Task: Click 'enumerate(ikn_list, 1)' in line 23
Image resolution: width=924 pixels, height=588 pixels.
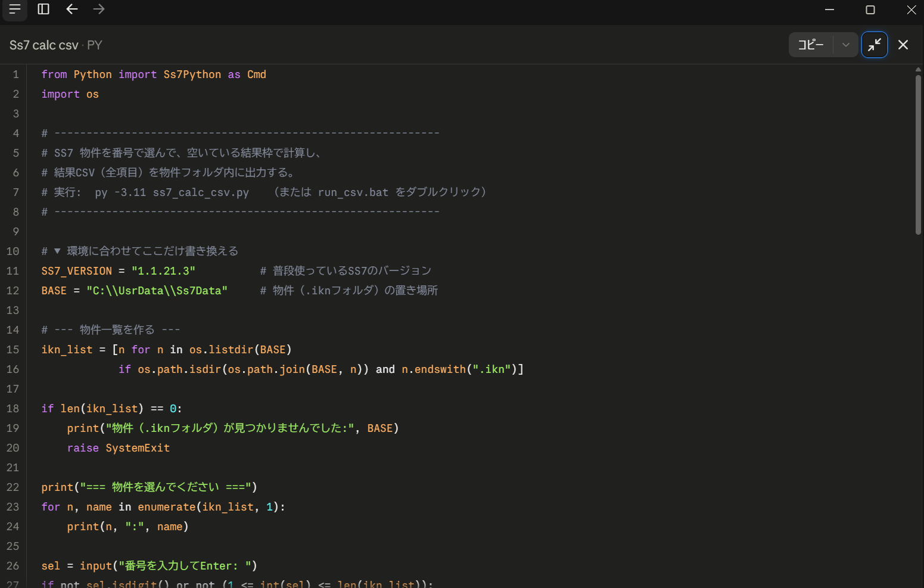Action: click(x=209, y=507)
